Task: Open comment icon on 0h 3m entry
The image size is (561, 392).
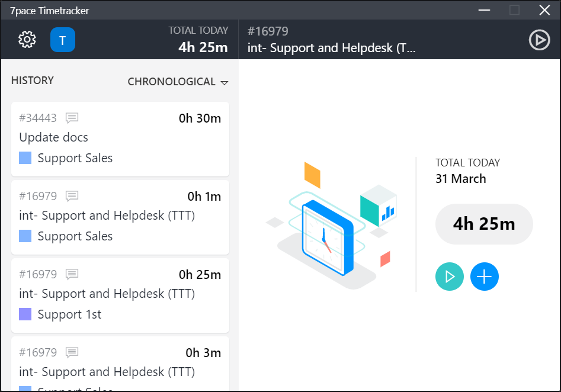Action: click(x=72, y=352)
